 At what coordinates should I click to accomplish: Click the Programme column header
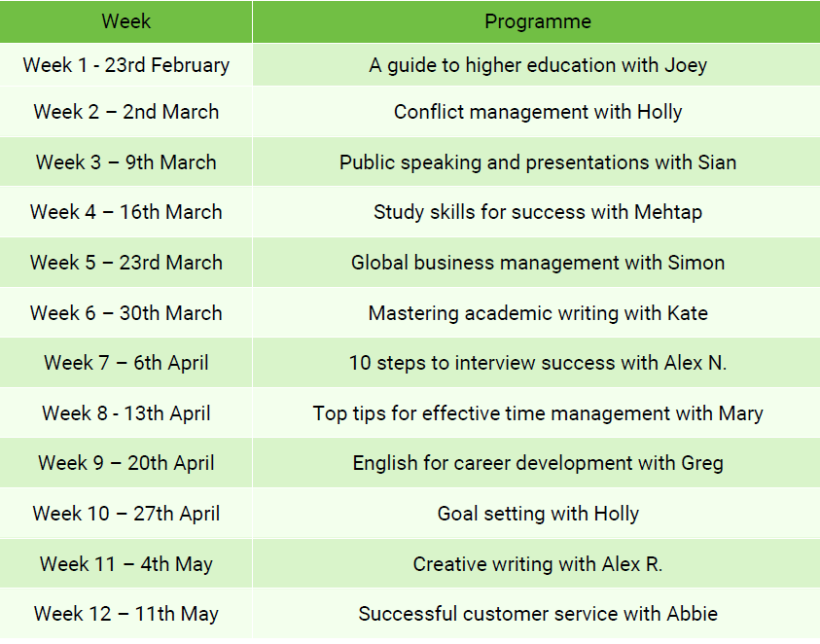[537, 21]
